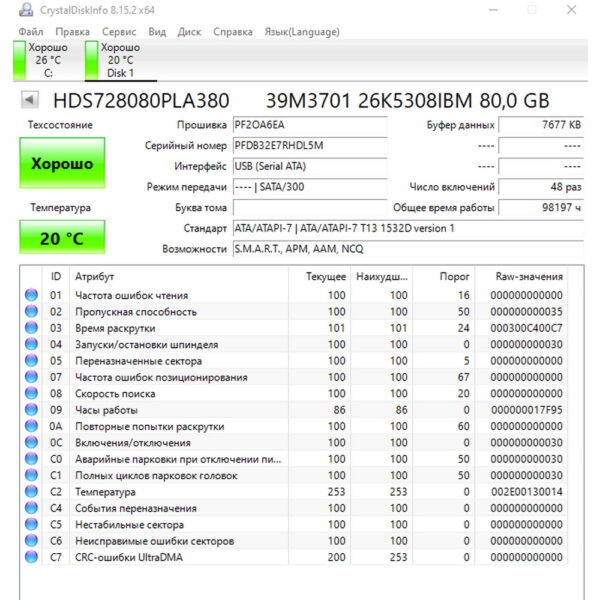Open the Диск menu
Viewport: 600px width, 600px height.
click(x=189, y=32)
